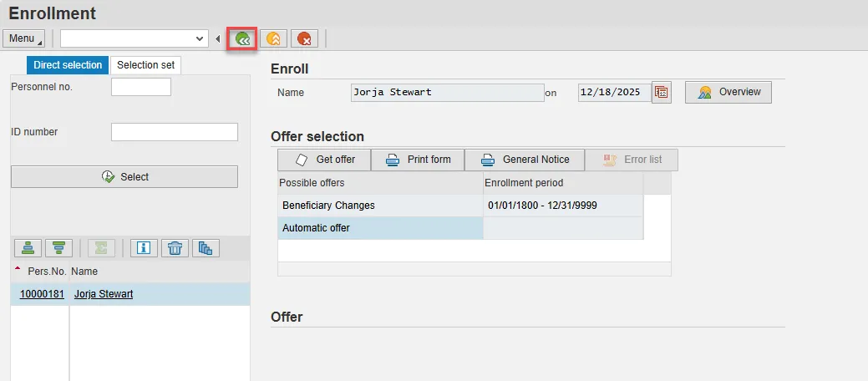
Task: Open the calendar picker next to date
Action: [662, 93]
